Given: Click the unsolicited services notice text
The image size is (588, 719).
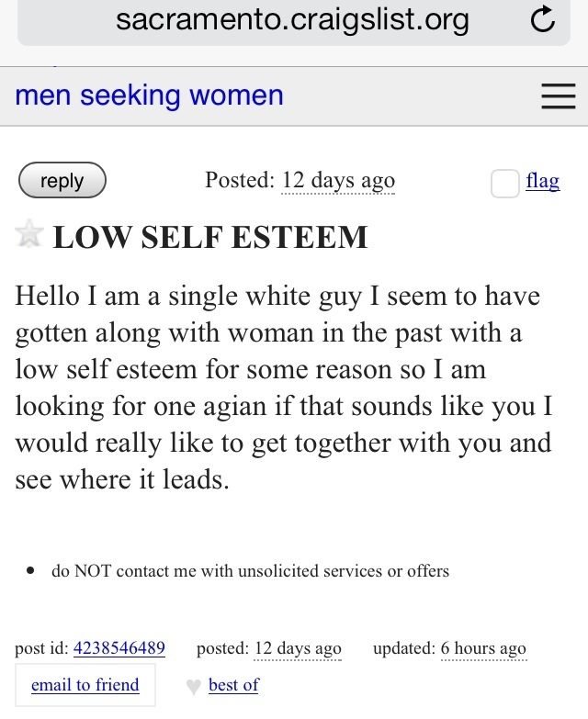Looking at the screenshot, I should (250, 571).
